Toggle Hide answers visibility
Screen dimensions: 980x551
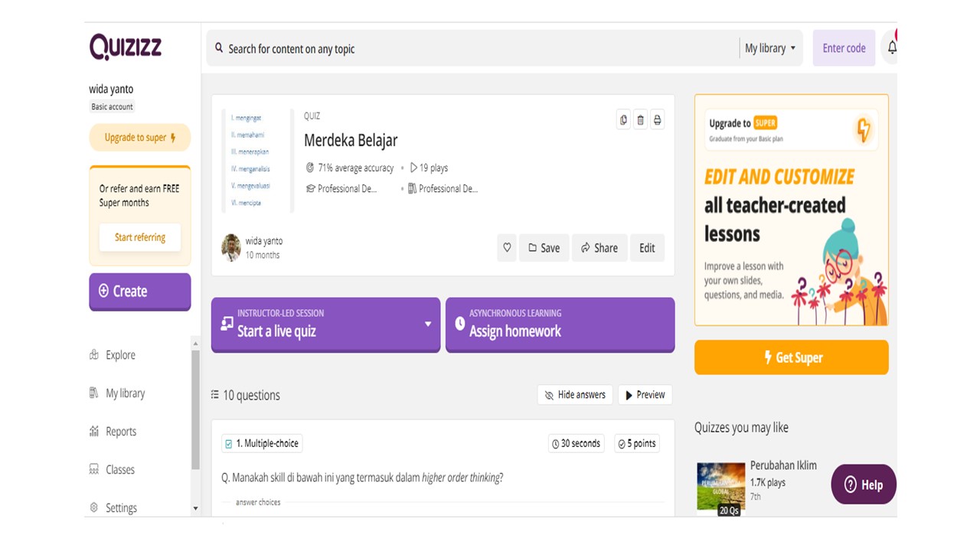(x=575, y=395)
